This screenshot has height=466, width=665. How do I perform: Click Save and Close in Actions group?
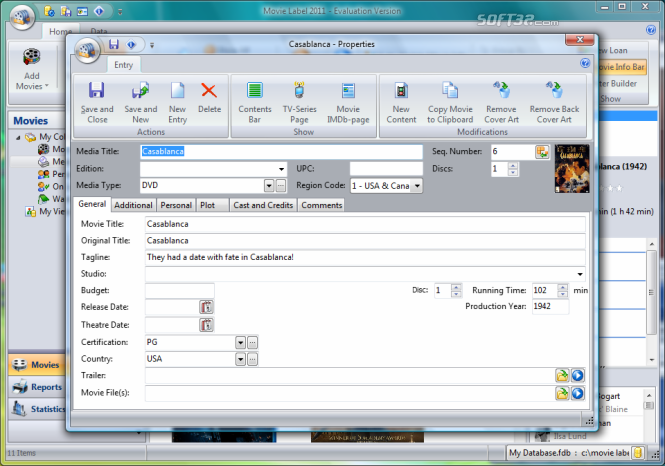point(97,103)
